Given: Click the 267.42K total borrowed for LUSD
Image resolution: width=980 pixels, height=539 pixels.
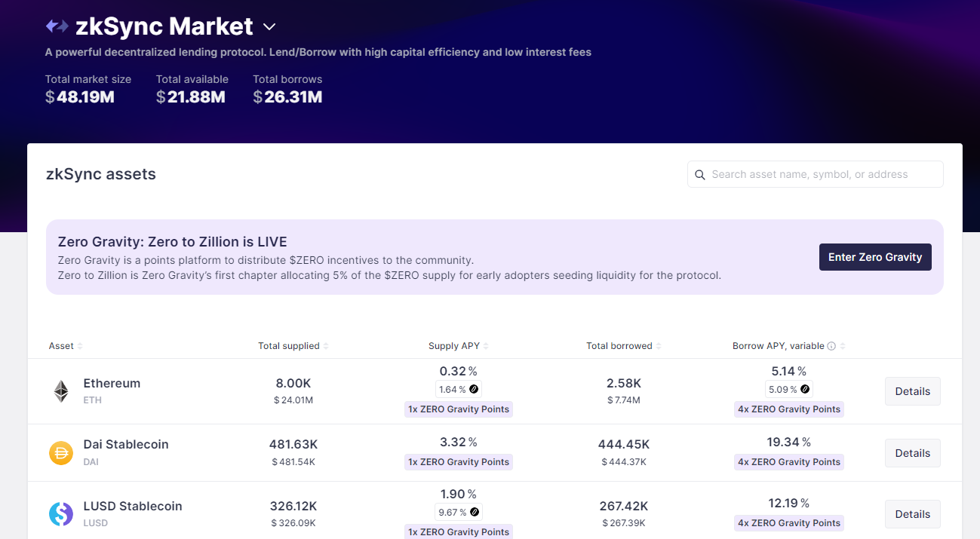Looking at the screenshot, I should (624, 506).
